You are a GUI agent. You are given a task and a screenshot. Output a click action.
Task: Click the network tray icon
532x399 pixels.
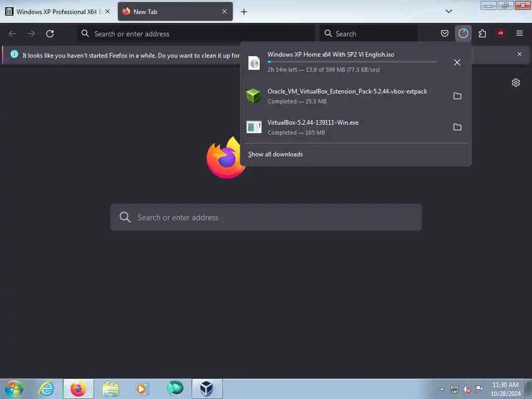point(454,390)
